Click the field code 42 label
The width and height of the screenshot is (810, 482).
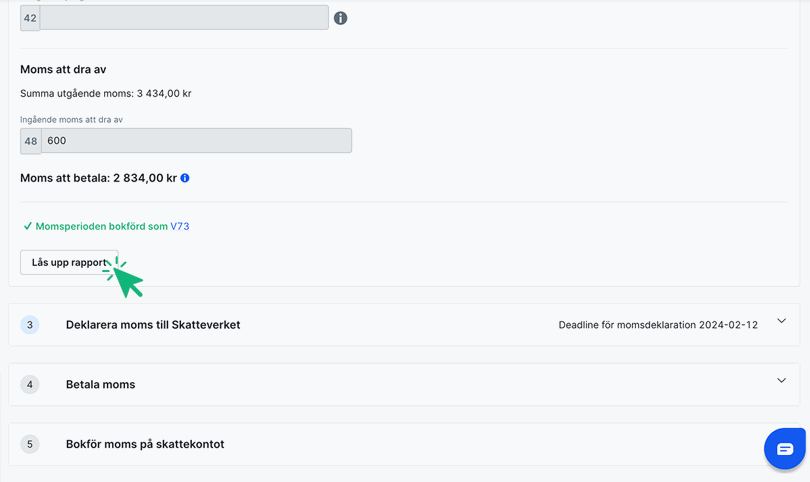pos(30,18)
